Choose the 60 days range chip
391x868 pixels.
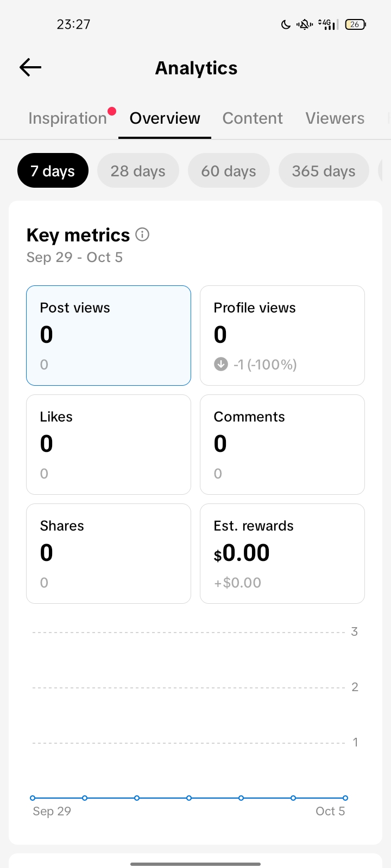click(x=229, y=171)
